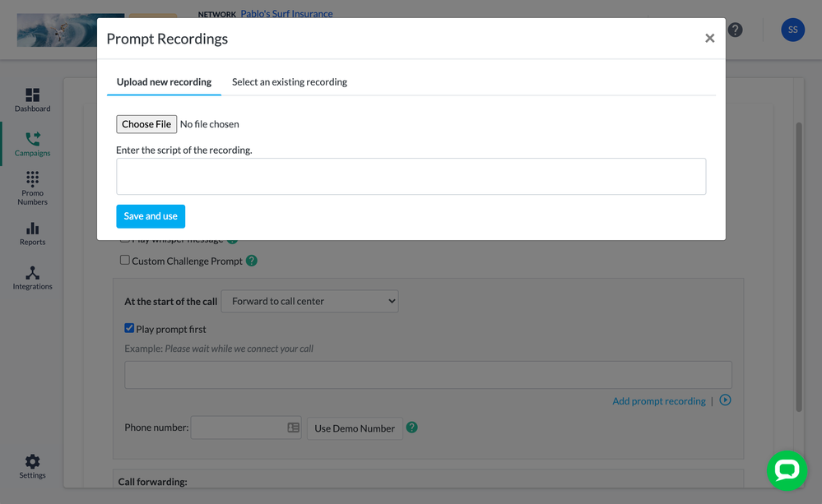
Task: Click the recording script text box
Action: [411, 176]
